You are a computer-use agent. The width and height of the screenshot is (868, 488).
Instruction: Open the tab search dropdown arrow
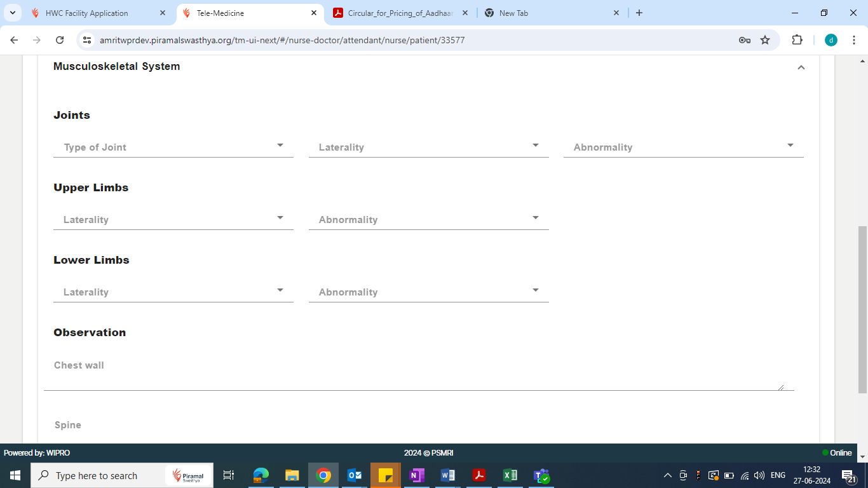pos(12,13)
